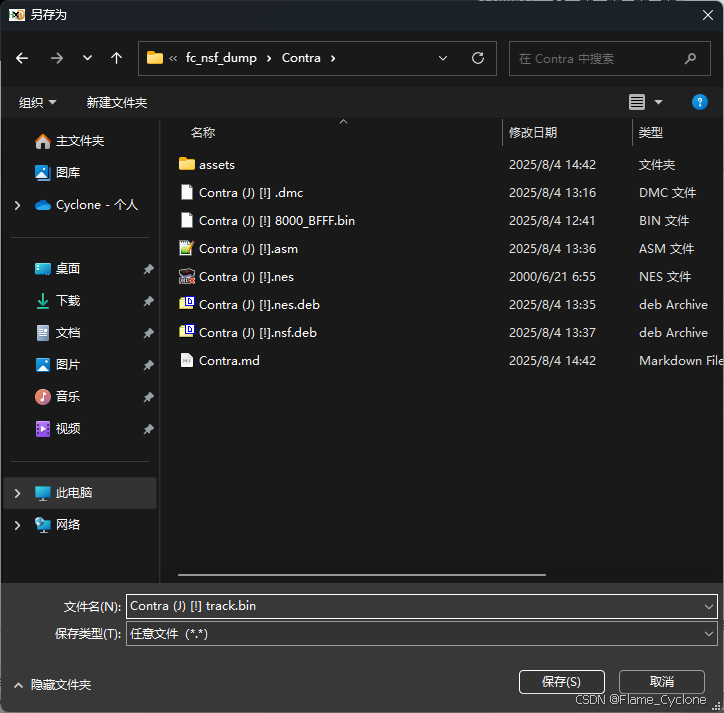Expand the address bar history dropdown
Screen dimensions: 724x713
tap(443, 58)
